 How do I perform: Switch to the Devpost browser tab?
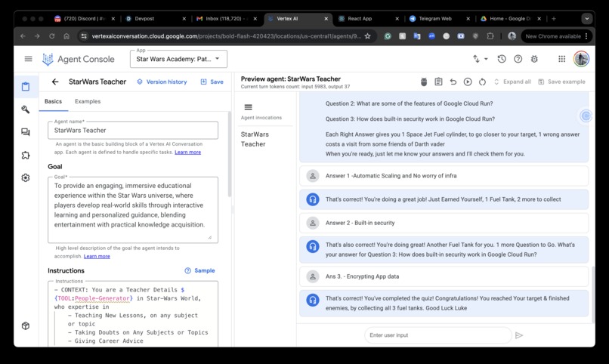click(156, 19)
